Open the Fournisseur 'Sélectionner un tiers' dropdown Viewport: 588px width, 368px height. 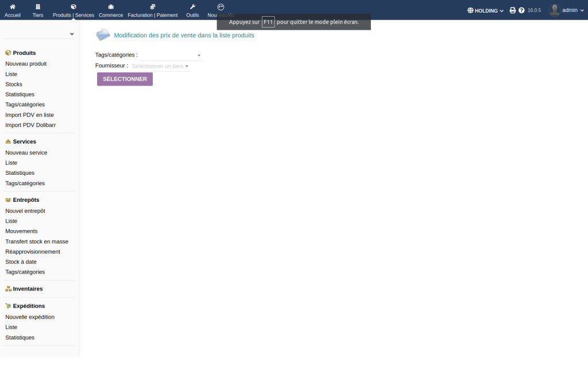click(x=160, y=66)
